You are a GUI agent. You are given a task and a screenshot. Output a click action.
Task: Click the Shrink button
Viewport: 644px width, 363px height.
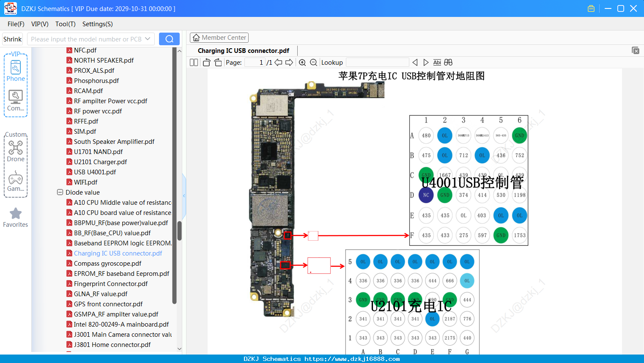pyautogui.click(x=13, y=39)
